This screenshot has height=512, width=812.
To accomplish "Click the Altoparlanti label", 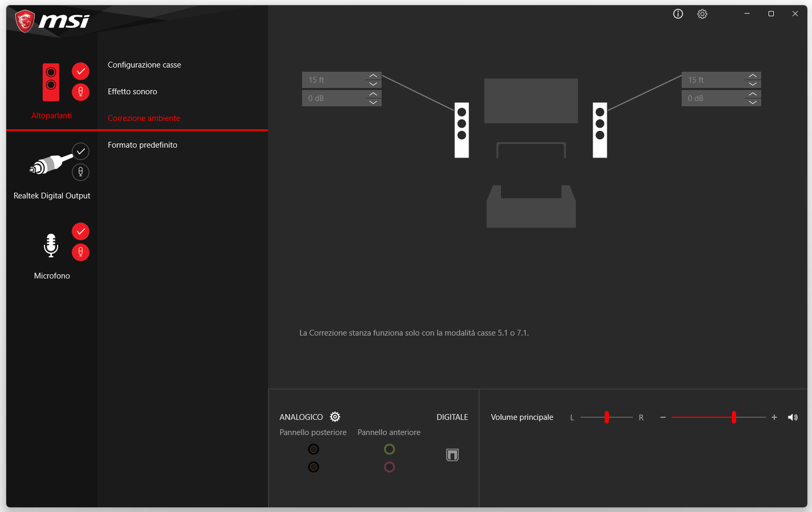I will [x=51, y=116].
